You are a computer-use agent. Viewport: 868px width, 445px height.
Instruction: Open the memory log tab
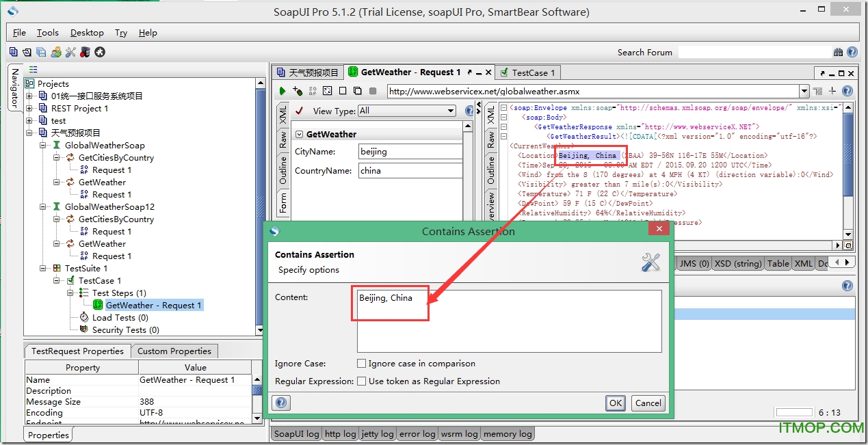(508, 433)
